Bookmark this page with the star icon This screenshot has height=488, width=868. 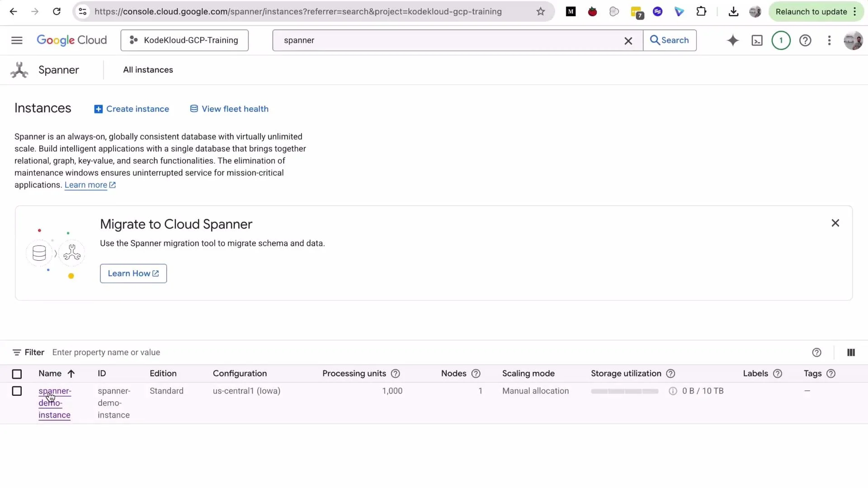coord(541,12)
